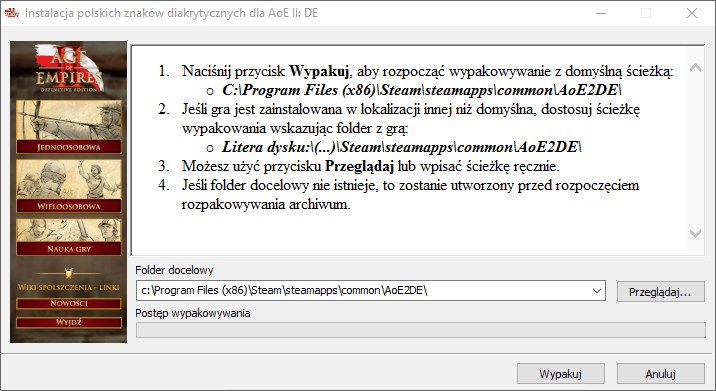Click the scroll down arrow in instructions
The width and height of the screenshot is (716, 391).
coord(695,233)
